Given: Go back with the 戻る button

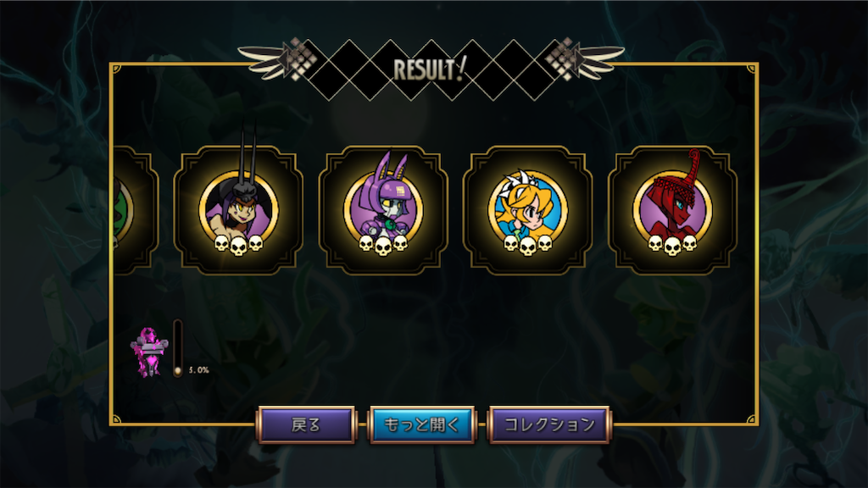Looking at the screenshot, I should coord(307,425).
